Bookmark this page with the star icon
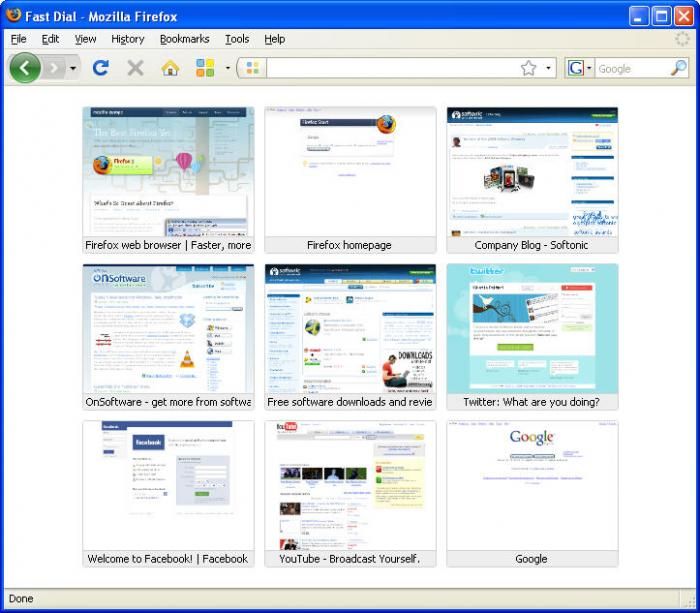This screenshot has height=613, width=700. tap(529, 68)
